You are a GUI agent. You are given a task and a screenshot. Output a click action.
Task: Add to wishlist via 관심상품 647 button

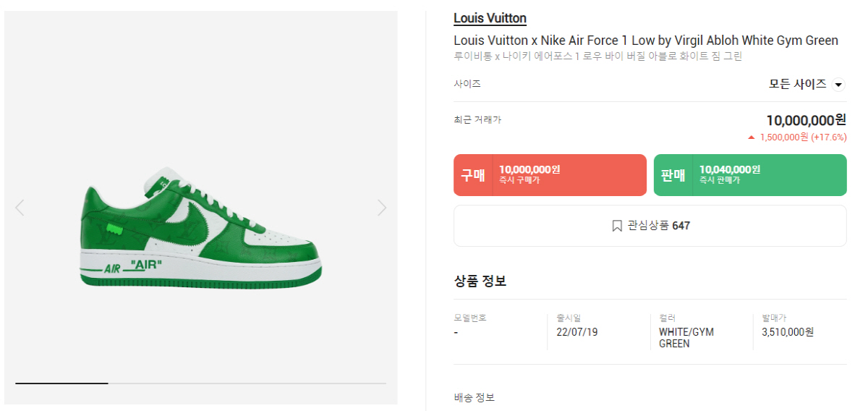[650, 226]
